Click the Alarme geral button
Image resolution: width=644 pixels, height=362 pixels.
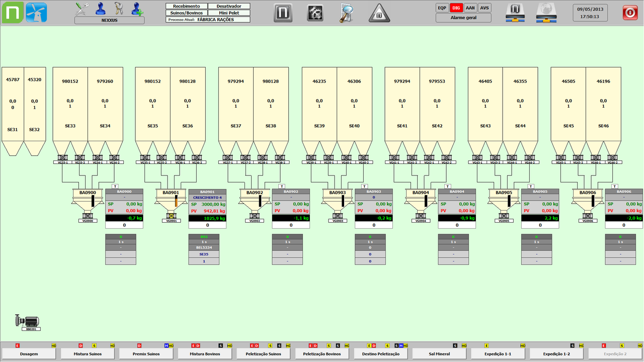463,18
